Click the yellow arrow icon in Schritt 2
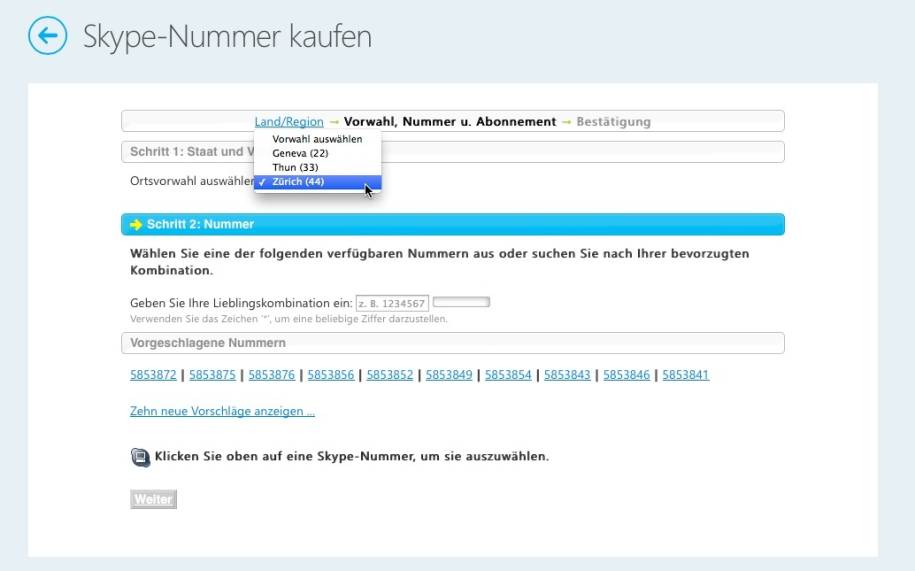 click(x=136, y=225)
